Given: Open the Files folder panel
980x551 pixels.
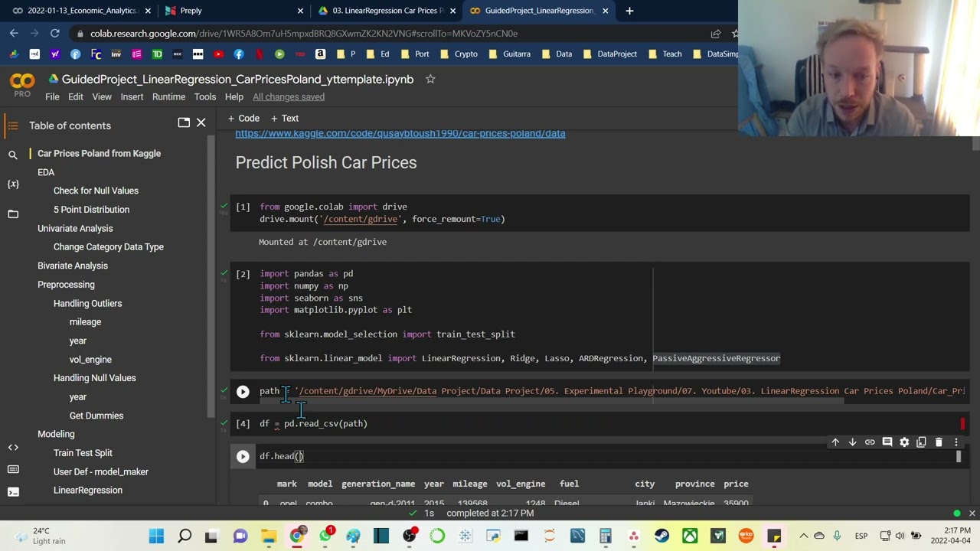Looking at the screenshot, I should click(x=13, y=214).
